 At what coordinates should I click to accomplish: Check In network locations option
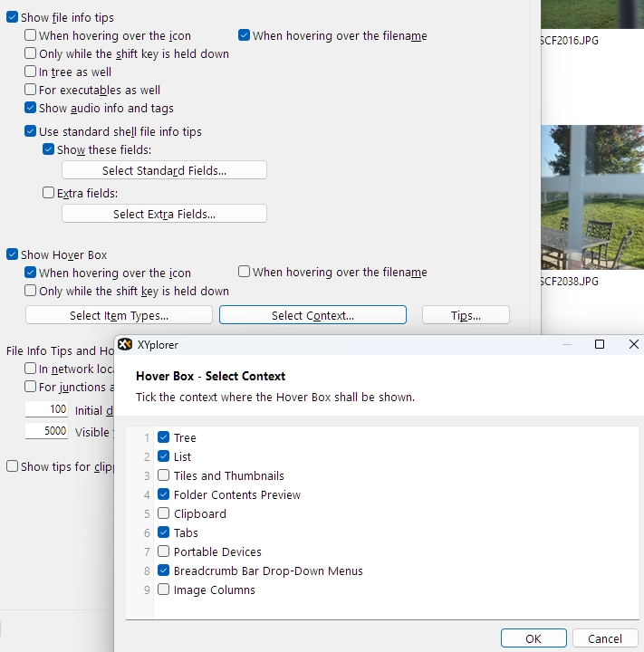coord(31,369)
